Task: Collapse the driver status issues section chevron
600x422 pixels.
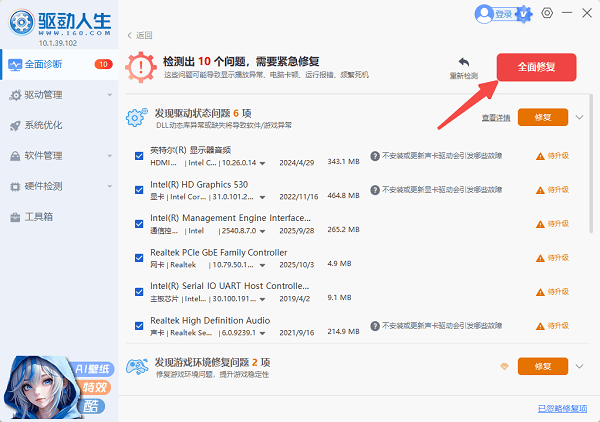Action: pos(579,117)
